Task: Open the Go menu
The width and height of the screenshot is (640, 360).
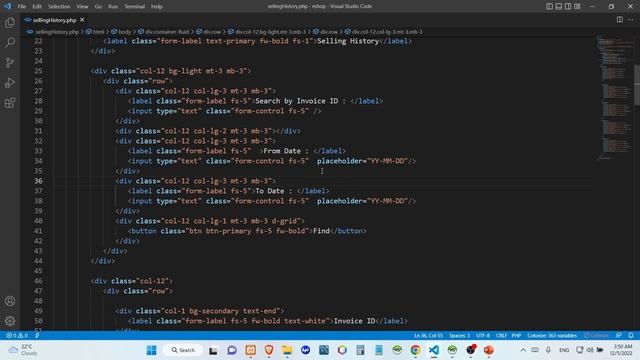Action: 98,7
